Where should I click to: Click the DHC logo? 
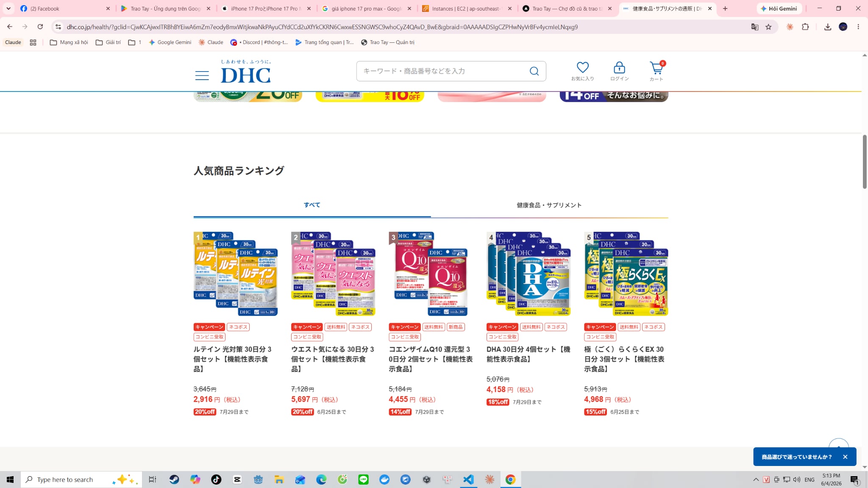coord(246,71)
